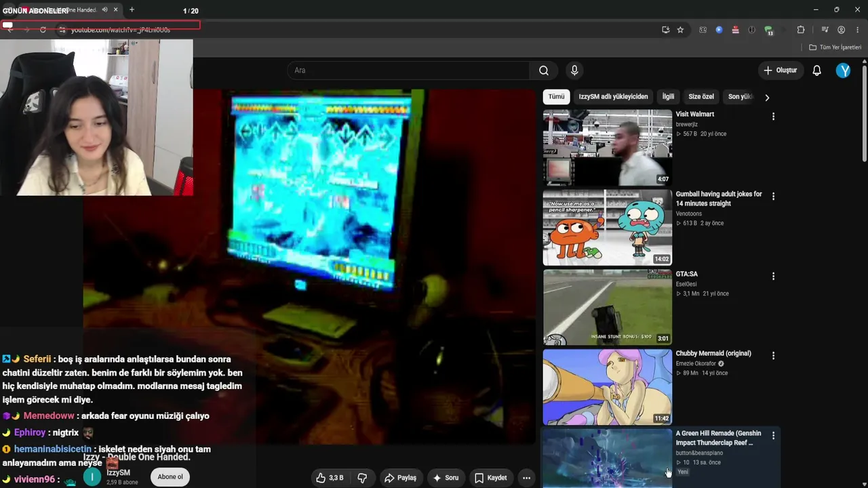Click the Soru ask button
The height and width of the screenshot is (488, 868).
point(446,478)
